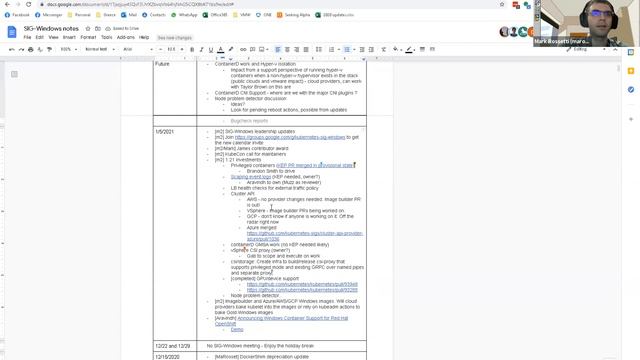Toggle Italic formatting

click(201, 49)
